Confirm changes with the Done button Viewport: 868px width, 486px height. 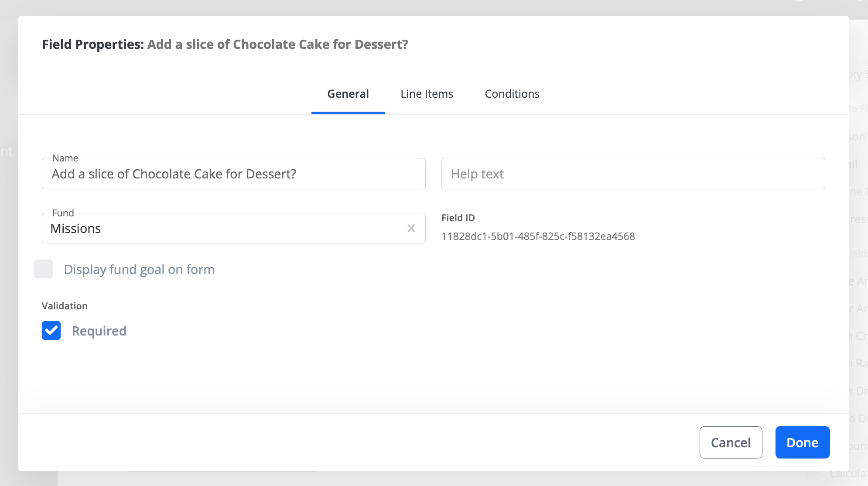pyautogui.click(x=802, y=442)
